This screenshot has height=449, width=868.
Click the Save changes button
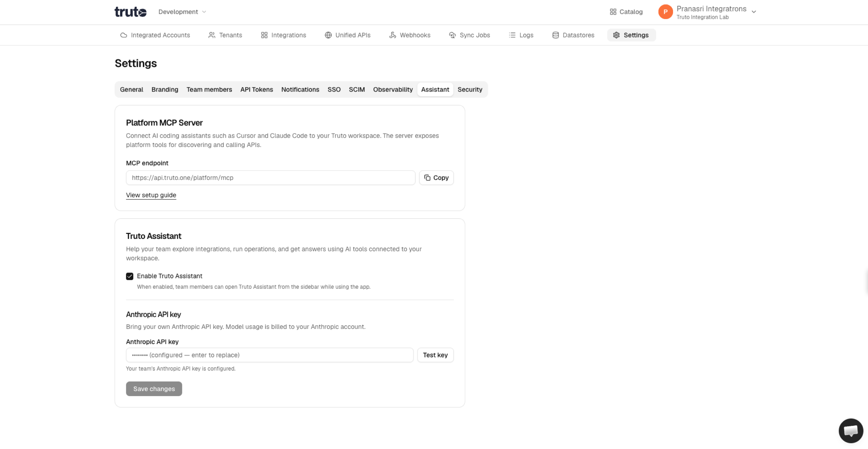click(154, 389)
